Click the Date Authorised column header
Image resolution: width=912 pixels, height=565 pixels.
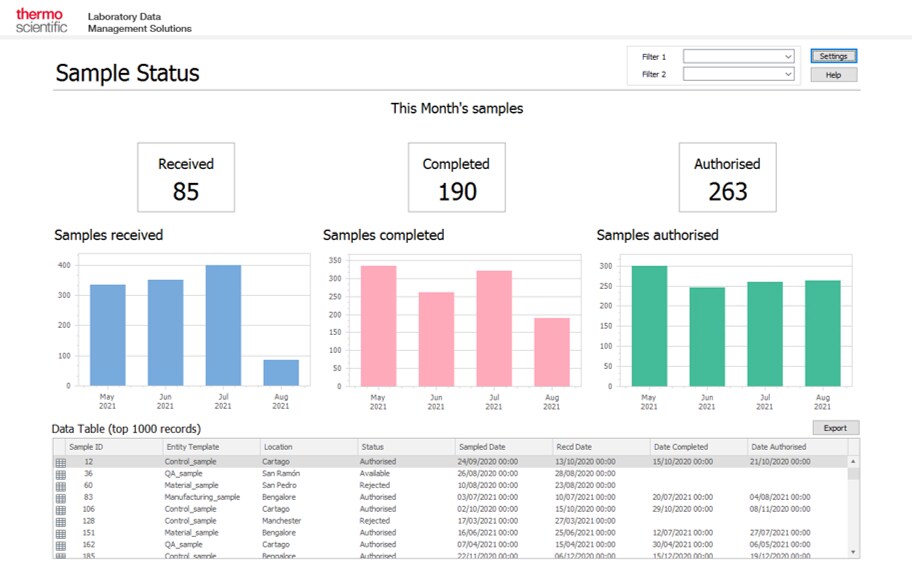[x=779, y=447]
